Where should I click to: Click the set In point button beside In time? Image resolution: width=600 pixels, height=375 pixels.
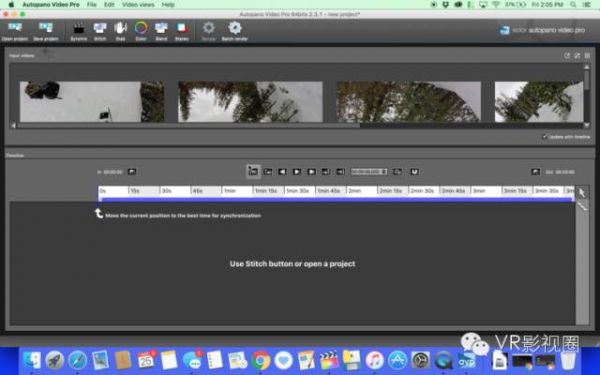tap(132, 172)
